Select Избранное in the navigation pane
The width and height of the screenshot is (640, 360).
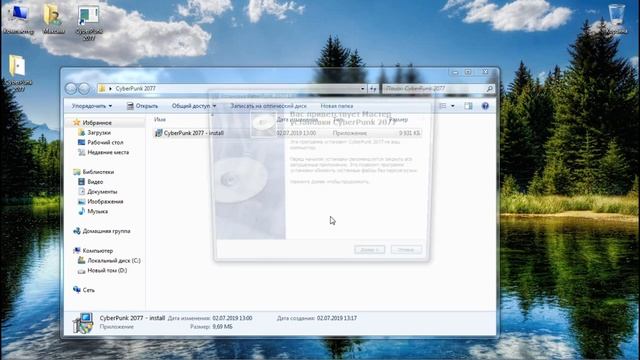97,122
